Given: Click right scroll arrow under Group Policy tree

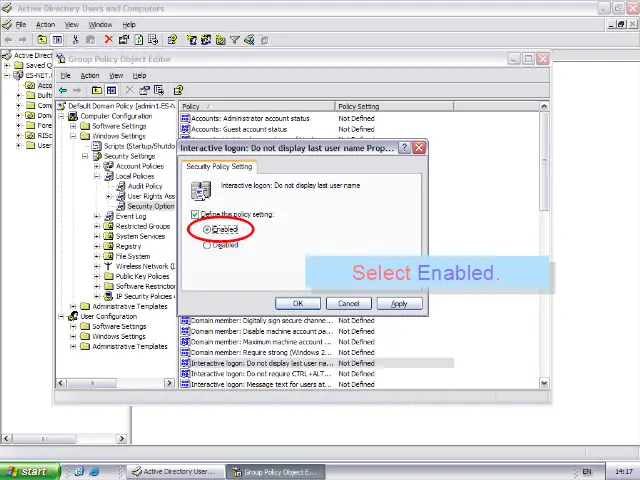Looking at the screenshot, I should click(x=169, y=383).
